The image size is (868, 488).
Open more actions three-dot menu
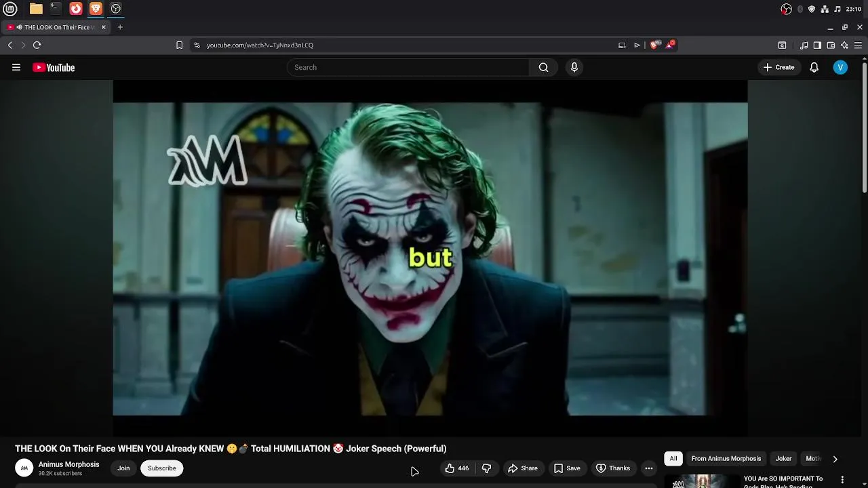pos(649,468)
